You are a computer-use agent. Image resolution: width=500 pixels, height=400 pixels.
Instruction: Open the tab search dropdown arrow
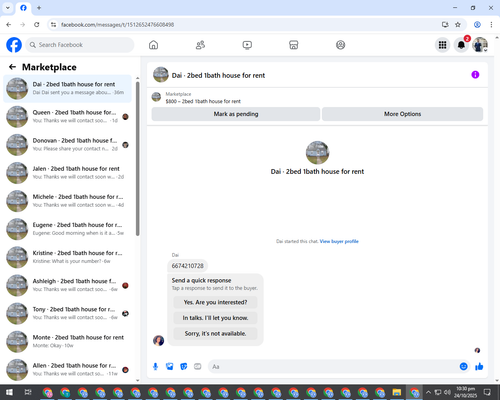8,8
